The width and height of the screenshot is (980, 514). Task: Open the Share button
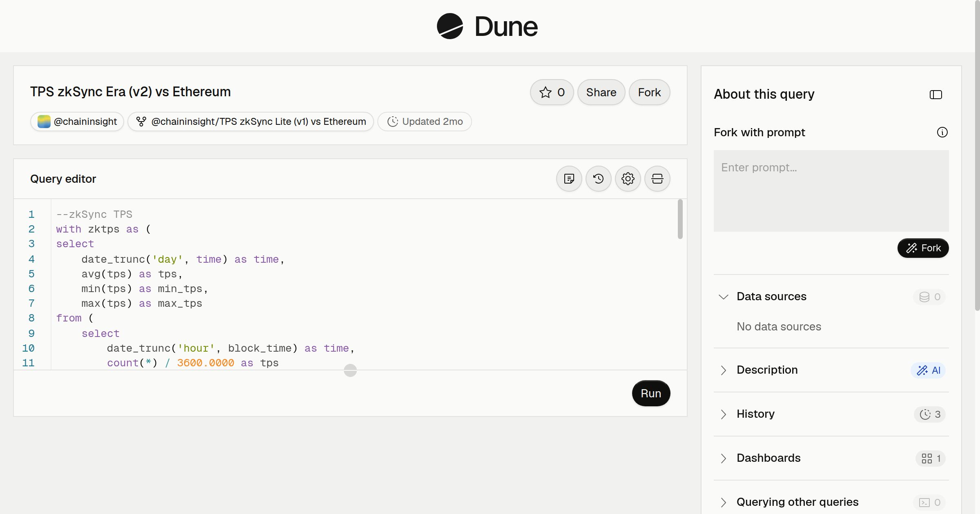tap(601, 92)
